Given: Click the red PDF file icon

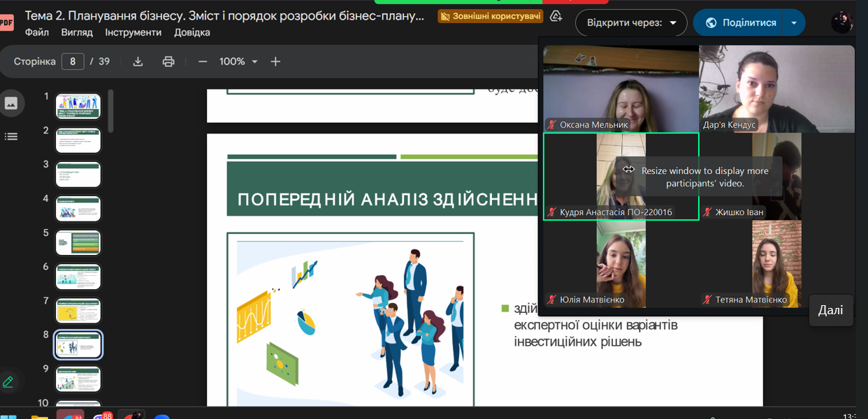Looking at the screenshot, I should pyautogui.click(x=6, y=22).
